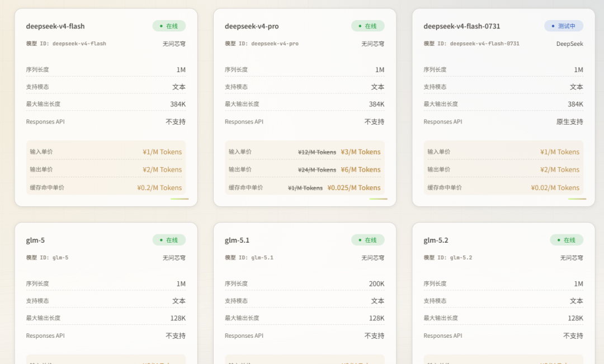Image resolution: width=604 pixels, height=364 pixels.
Task: Click the 在线 badge on glm-5.2 card
Action: (567, 240)
